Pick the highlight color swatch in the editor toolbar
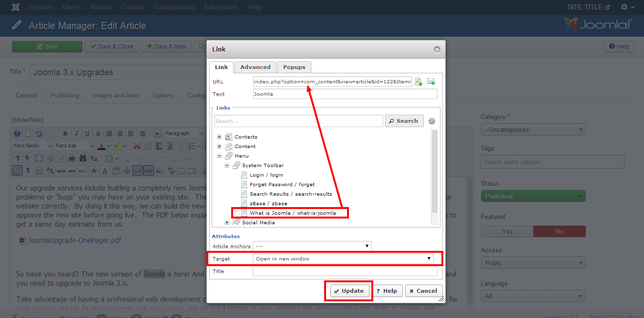Image resolution: width=644 pixels, height=318 pixels. 118,146
